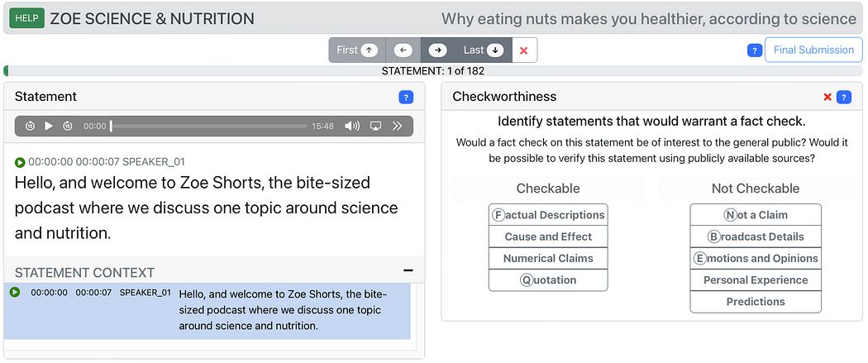
Task: Select Factual Descriptions category
Action: pos(548,215)
